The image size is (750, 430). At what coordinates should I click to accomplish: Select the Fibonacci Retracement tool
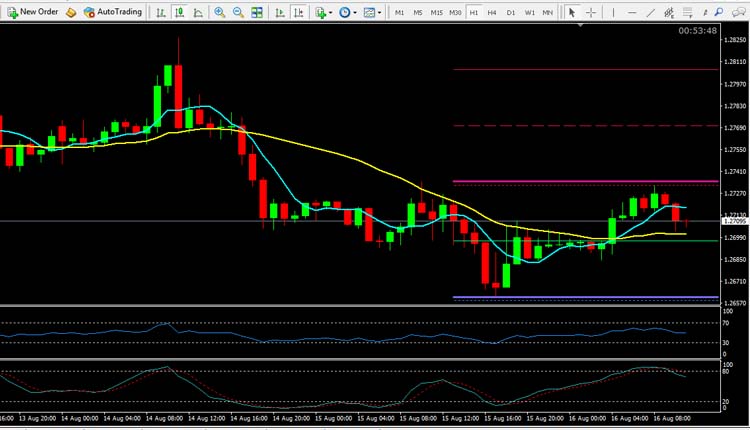tap(688, 12)
